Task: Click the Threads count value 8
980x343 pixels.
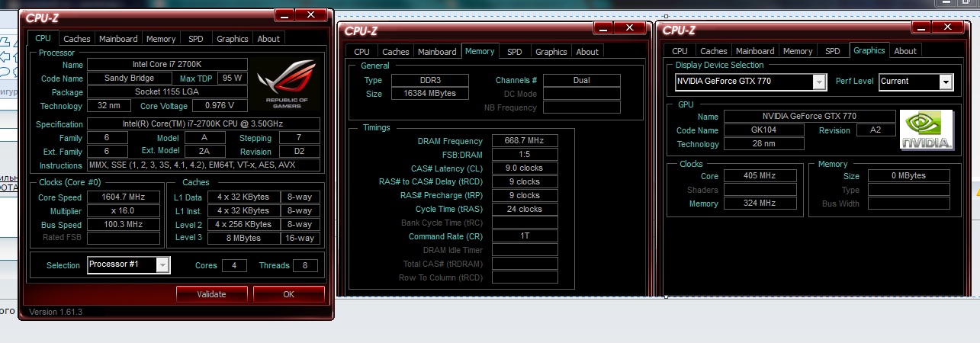Action: (305, 265)
